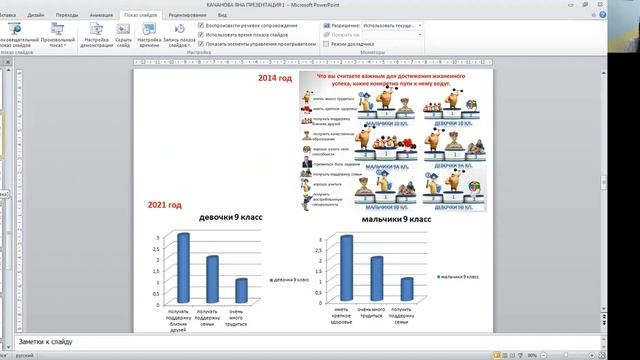Viewport: 640px width, 360px height.
Task: Select the '2014 год' text on slide
Action: (x=275, y=78)
